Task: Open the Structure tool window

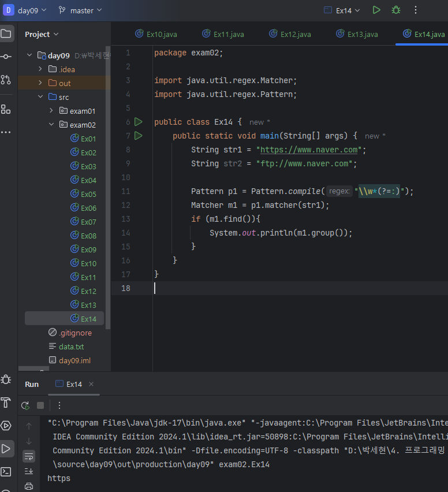Action: (x=6, y=109)
